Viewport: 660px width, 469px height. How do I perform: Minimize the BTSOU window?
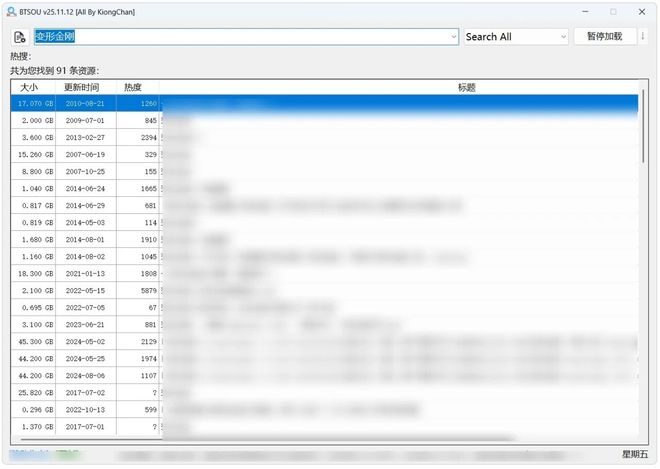pyautogui.click(x=586, y=11)
